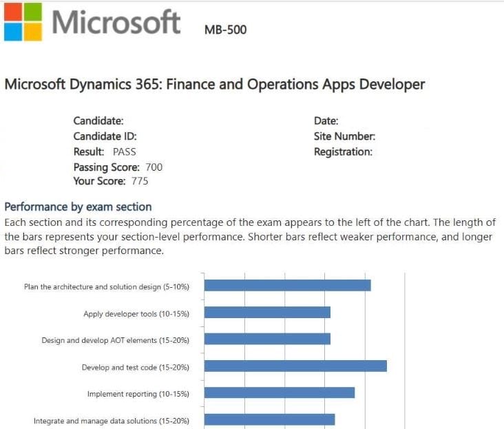Click the Microsoft wordmark text
Viewport: 504px width, 429px height.
pos(116,23)
